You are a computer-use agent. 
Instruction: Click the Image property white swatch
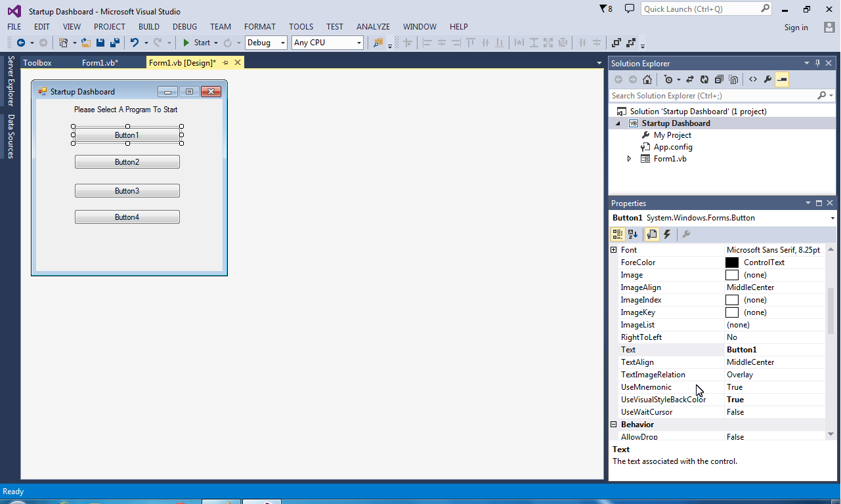732,275
